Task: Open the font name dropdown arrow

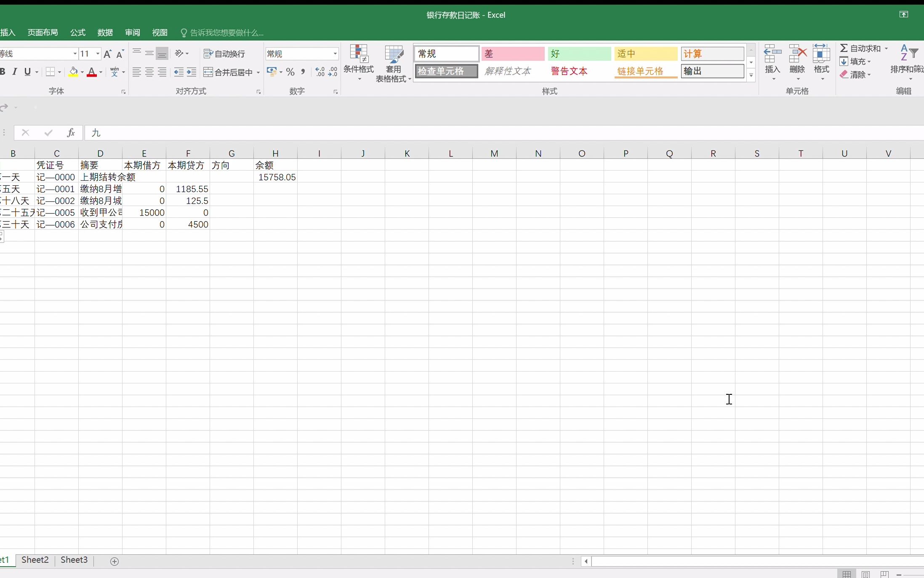Action: coord(75,54)
